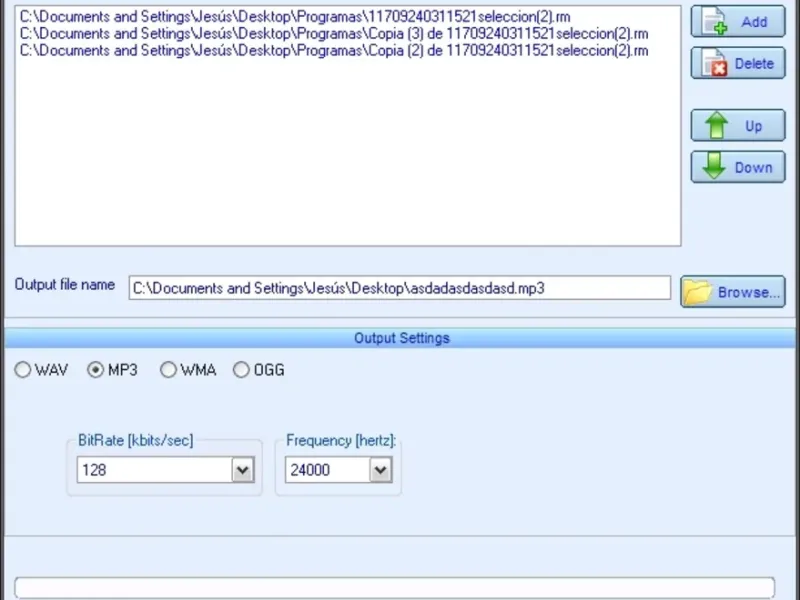Open the Browse folder dialog
The width and height of the screenshot is (800, 600).
click(733, 292)
